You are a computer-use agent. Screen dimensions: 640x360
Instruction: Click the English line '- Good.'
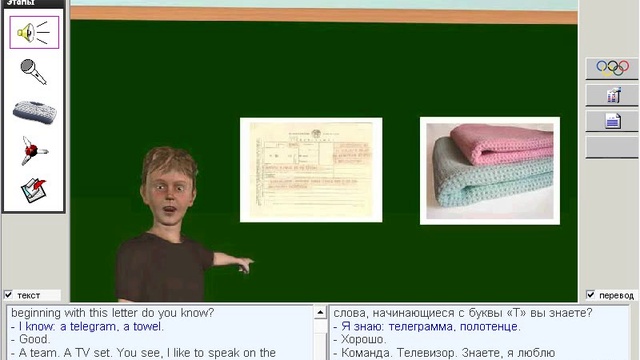click(x=31, y=339)
